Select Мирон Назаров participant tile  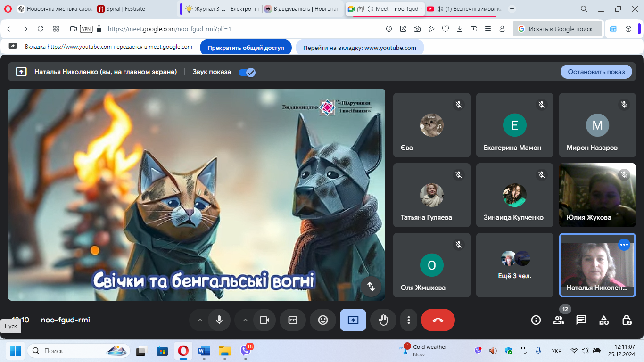597,125
